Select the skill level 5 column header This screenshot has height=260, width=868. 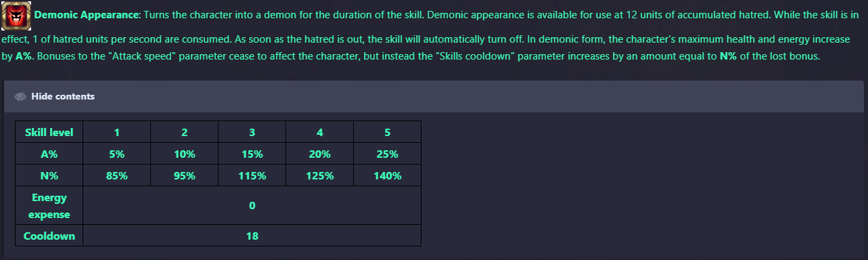[387, 132]
